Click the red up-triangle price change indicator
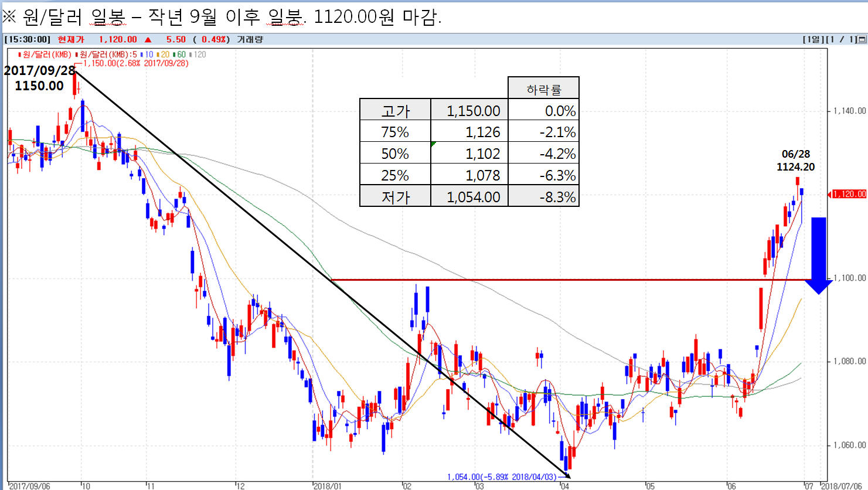868x490 pixels. [148, 39]
